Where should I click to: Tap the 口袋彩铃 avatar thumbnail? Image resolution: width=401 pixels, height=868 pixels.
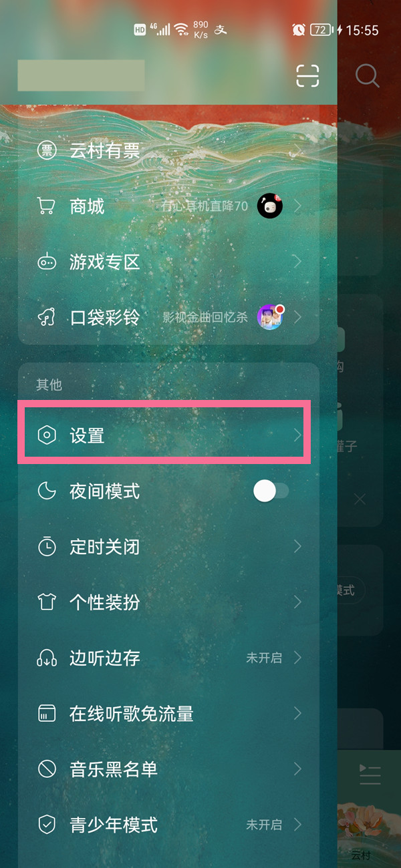271,317
